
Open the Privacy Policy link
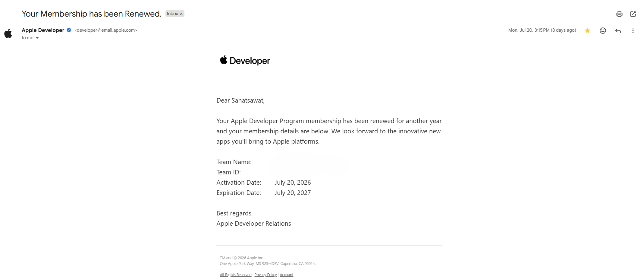(265, 275)
